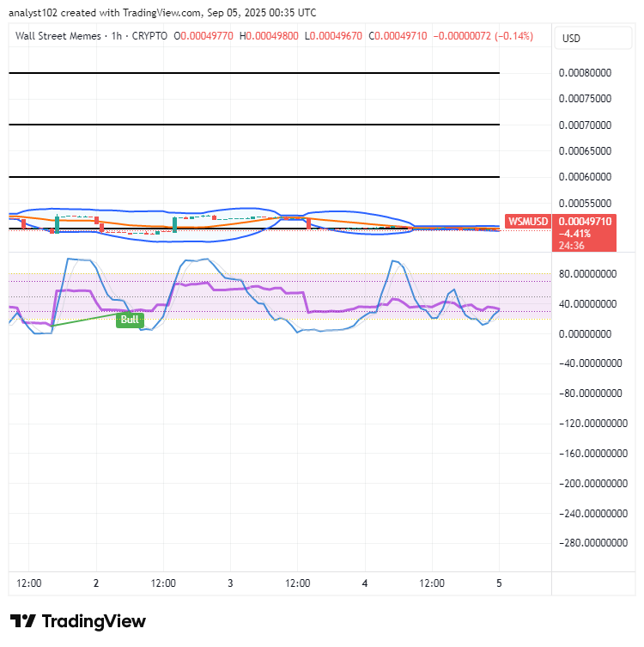Click the high value H0.00049800
644x647 pixels.
(269, 36)
